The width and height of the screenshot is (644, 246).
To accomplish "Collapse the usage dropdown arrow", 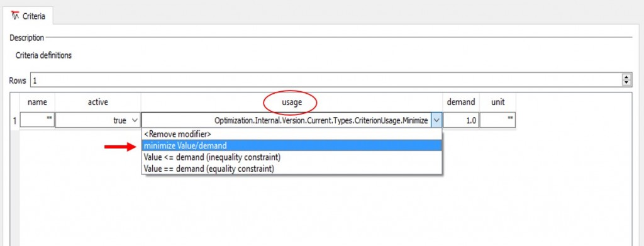I will (x=436, y=120).
